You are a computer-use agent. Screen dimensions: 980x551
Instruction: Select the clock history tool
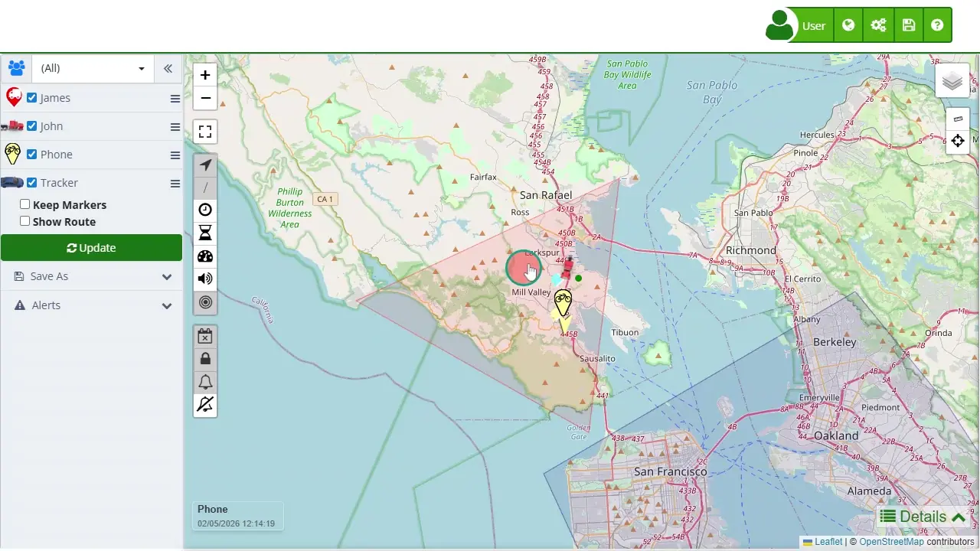tap(205, 210)
